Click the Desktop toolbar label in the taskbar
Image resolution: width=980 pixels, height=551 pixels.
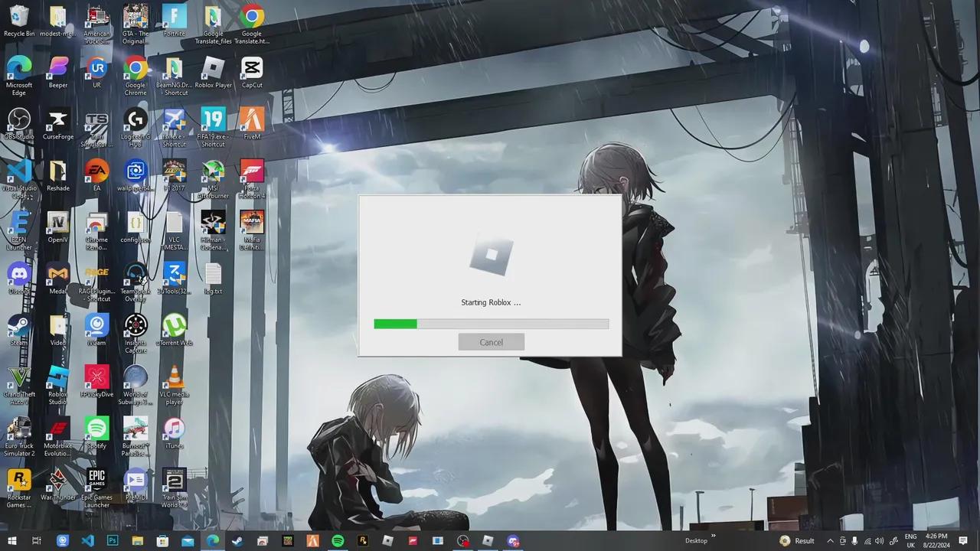click(696, 541)
